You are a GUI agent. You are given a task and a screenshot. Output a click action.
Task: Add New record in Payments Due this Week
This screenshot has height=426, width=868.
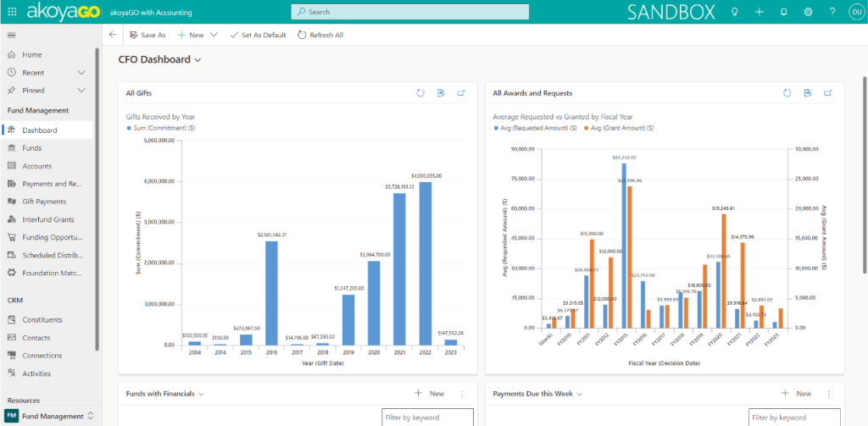point(797,394)
